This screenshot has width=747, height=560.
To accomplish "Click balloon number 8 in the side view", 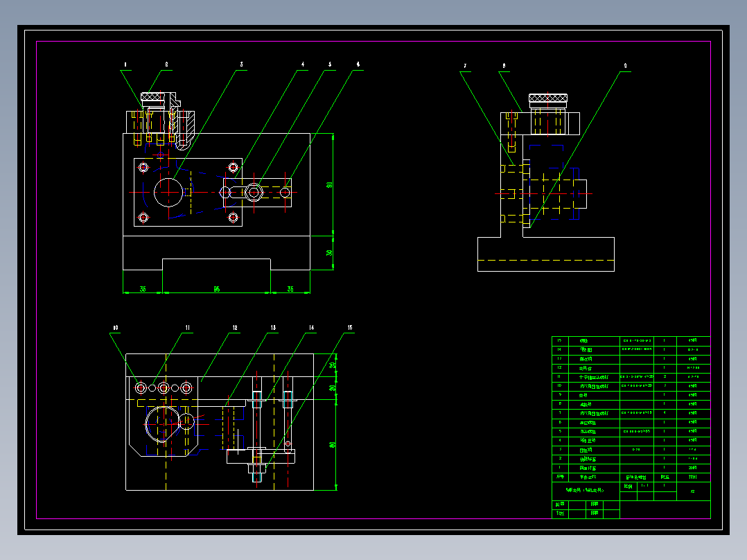I will pos(504,67).
